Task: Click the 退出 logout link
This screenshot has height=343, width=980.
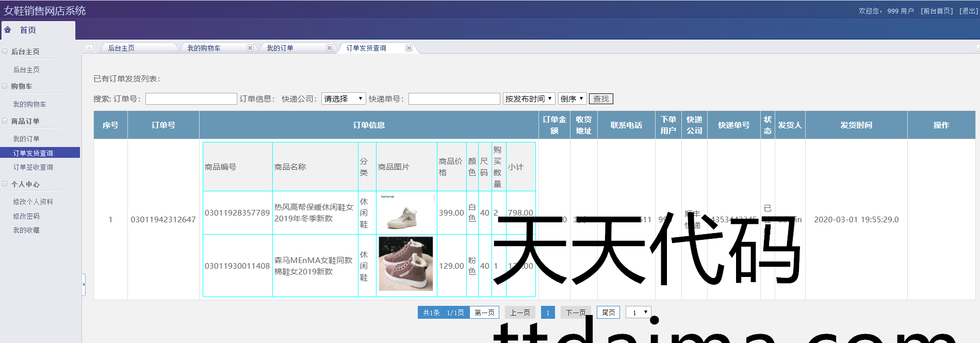Action: (968, 11)
